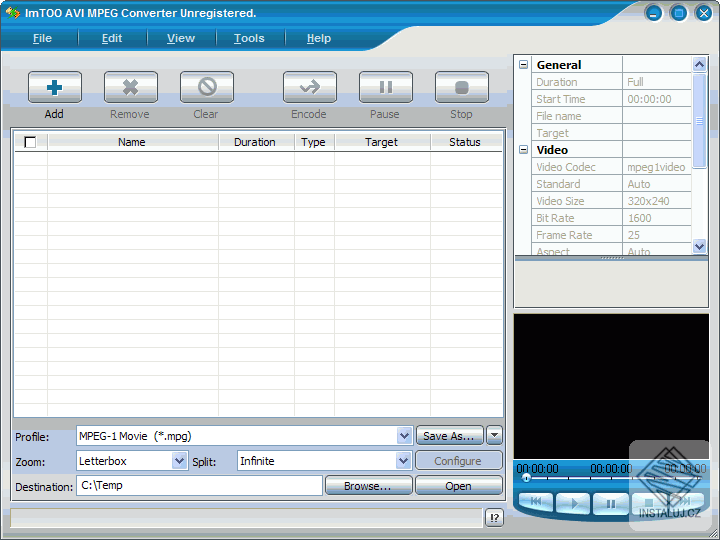Viewport: 720px width, 540px height.
Task: Collapse the Video property group
Action: pyautogui.click(x=523, y=150)
